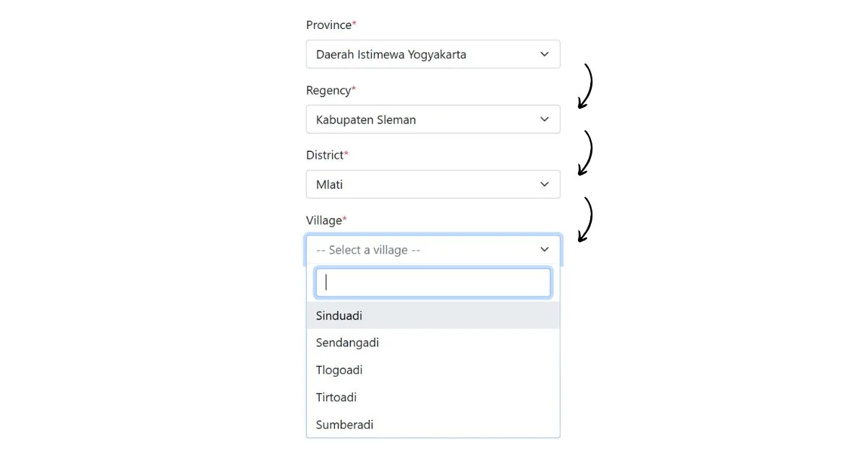Click inside the village search input field
This screenshot has height=454, width=868.
pos(433,283)
